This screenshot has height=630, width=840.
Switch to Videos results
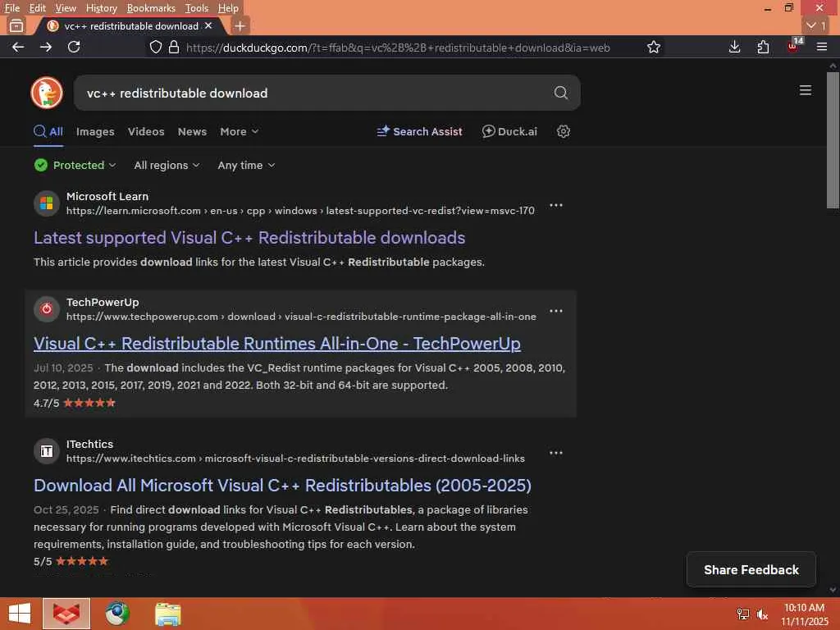pos(146,131)
